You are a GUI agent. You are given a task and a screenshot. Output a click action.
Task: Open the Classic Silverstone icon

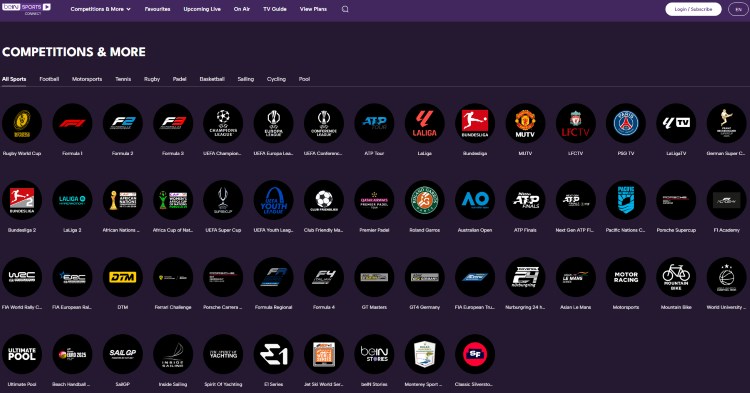pyautogui.click(x=475, y=354)
